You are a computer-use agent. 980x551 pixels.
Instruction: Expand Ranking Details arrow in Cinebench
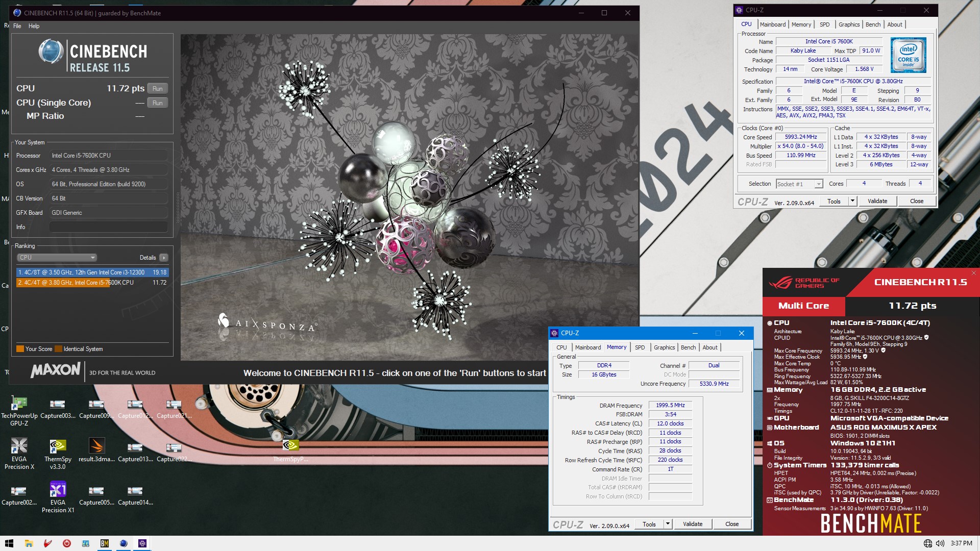163,258
